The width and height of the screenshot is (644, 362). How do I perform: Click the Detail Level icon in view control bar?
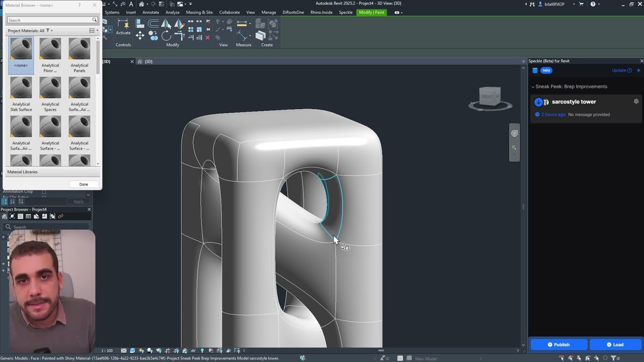[x=124, y=350]
